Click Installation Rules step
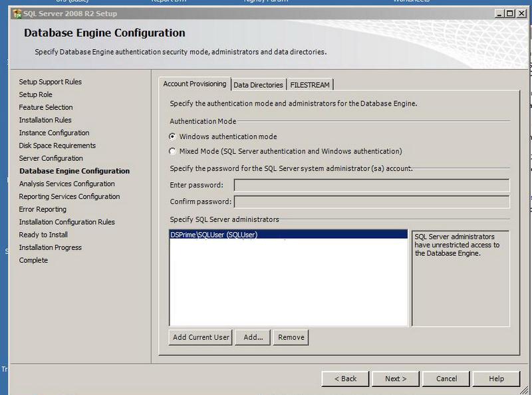The height and width of the screenshot is (395, 532). pos(45,120)
